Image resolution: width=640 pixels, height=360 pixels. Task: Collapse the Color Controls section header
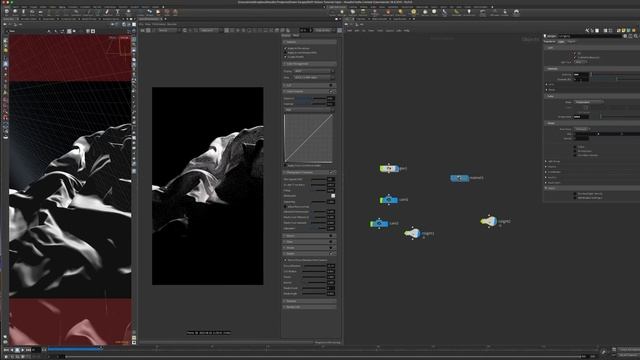pos(310,91)
